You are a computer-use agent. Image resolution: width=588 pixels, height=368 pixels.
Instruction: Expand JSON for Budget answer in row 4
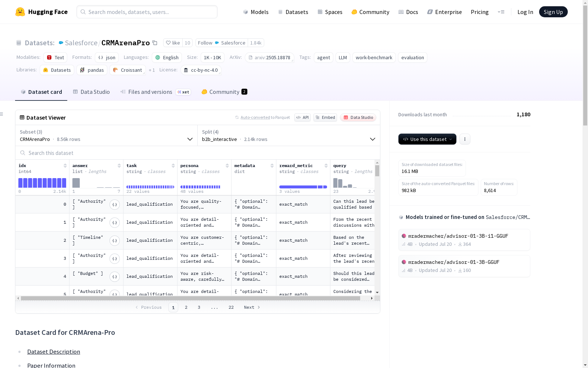pos(115,277)
